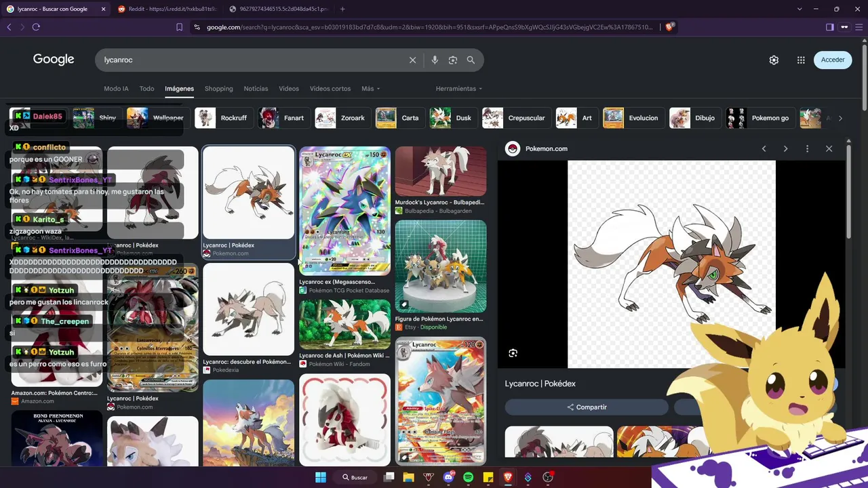Open the Lycanroc ex Megaascenso card thumbnail
Viewport: 868px width, 488px height.
point(345,211)
